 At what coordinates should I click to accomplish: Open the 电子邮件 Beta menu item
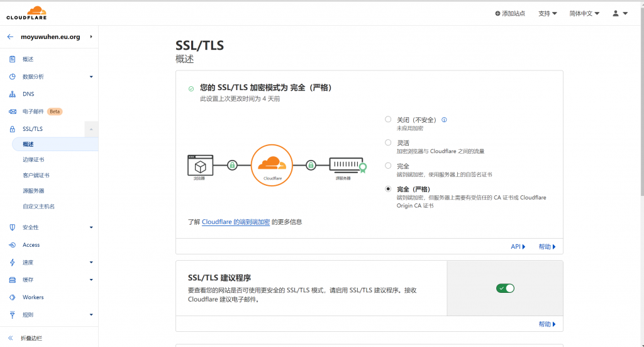[42, 111]
